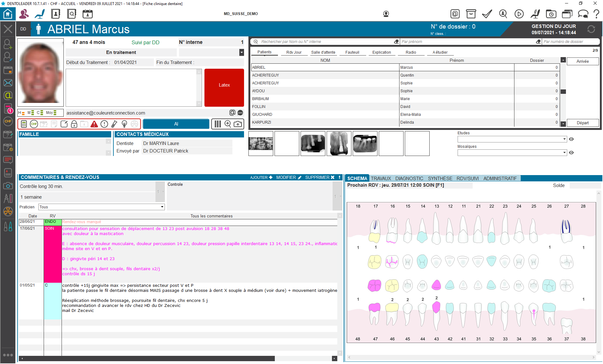Expand the dropdown under N° interne
603x364 pixels.
pos(241,52)
